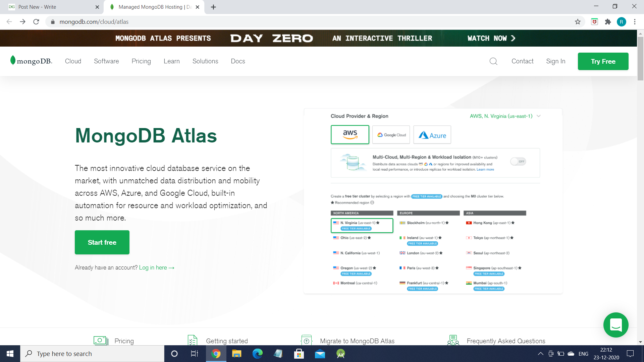
Task: Reload the page
Action: pyautogui.click(x=36, y=22)
